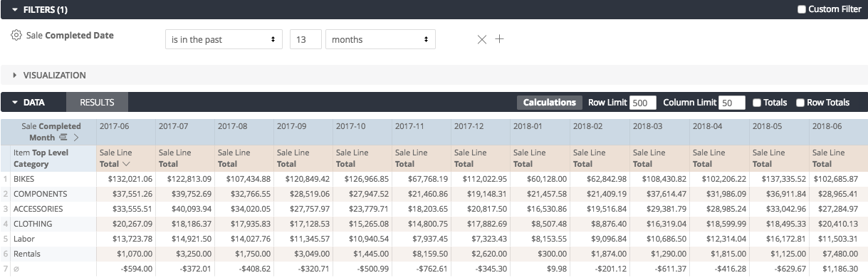Switch to the RESULTS tab
The height and width of the screenshot is (278, 868).
[98, 102]
